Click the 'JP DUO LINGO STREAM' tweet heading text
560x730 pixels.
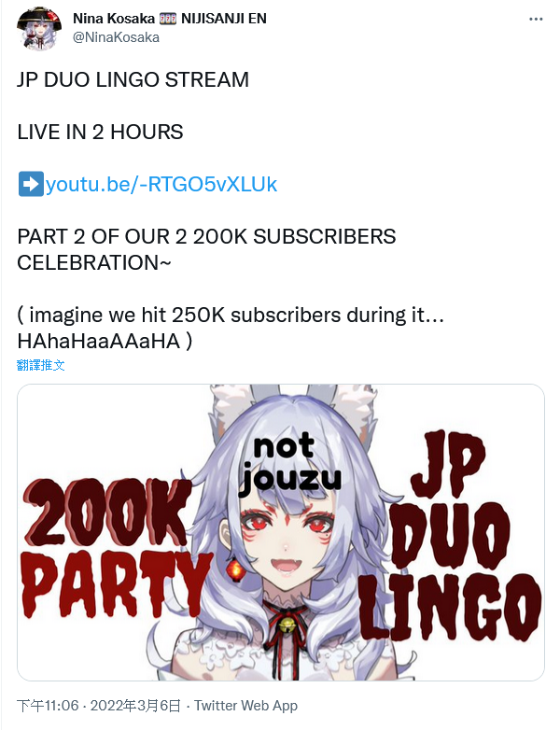tap(133, 79)
